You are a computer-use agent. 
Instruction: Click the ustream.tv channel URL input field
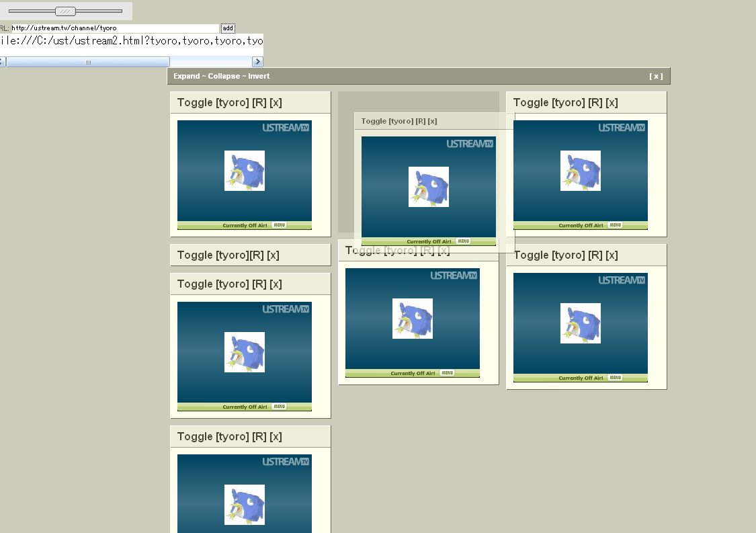115,28
